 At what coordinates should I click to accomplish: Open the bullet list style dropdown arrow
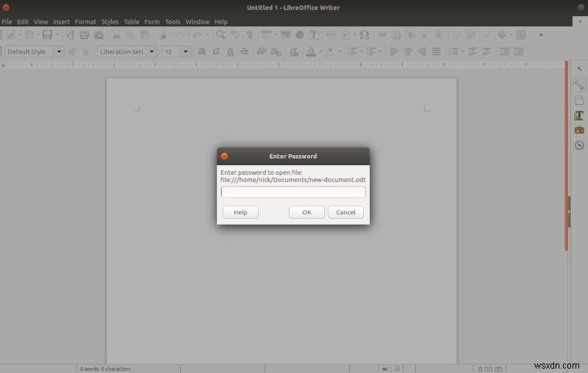[361, 51]
